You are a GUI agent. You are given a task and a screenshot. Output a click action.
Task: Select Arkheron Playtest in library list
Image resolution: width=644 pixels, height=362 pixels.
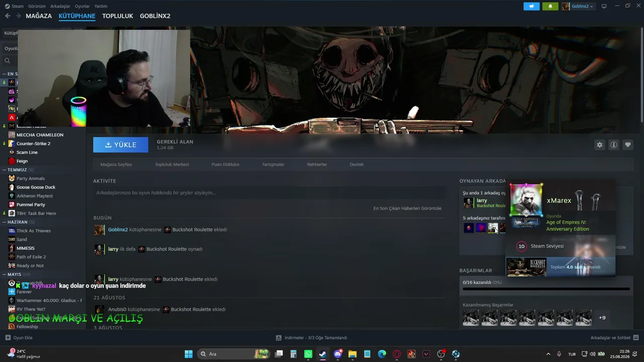pyautogui.click(x=35, y=196)
